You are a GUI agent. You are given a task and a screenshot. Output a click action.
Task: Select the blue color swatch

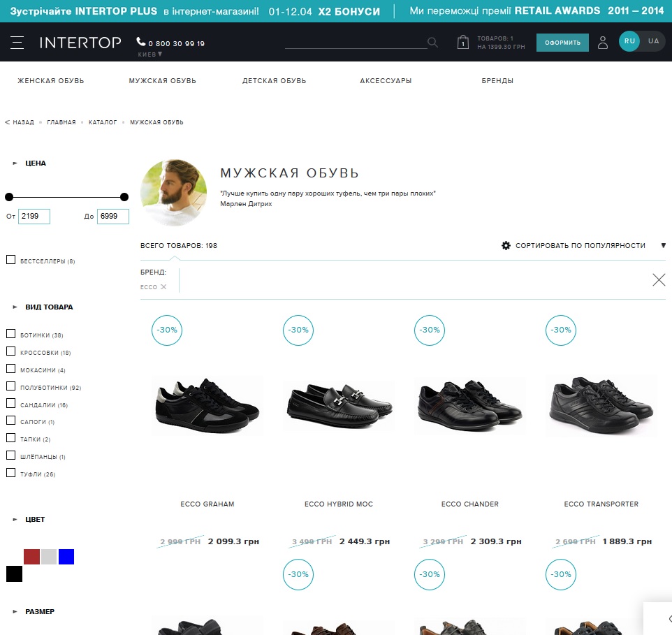click(66, 557)
